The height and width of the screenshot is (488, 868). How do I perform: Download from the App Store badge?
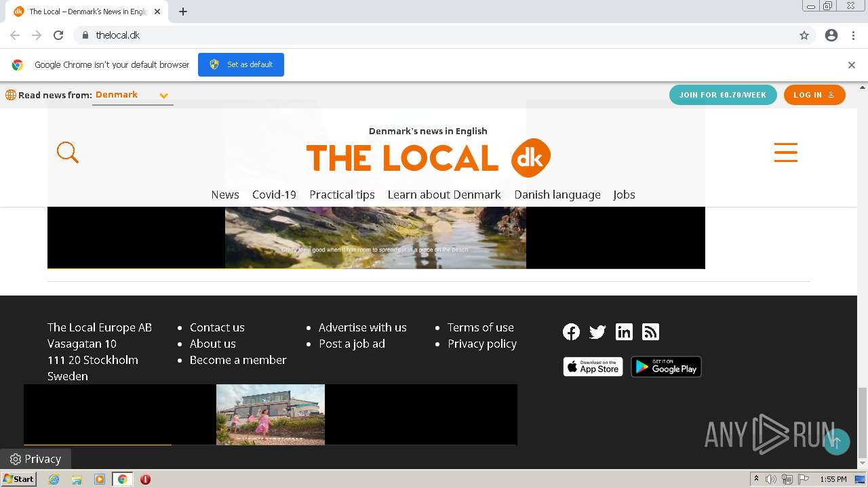pyautogui.click(x=593, y=367)
